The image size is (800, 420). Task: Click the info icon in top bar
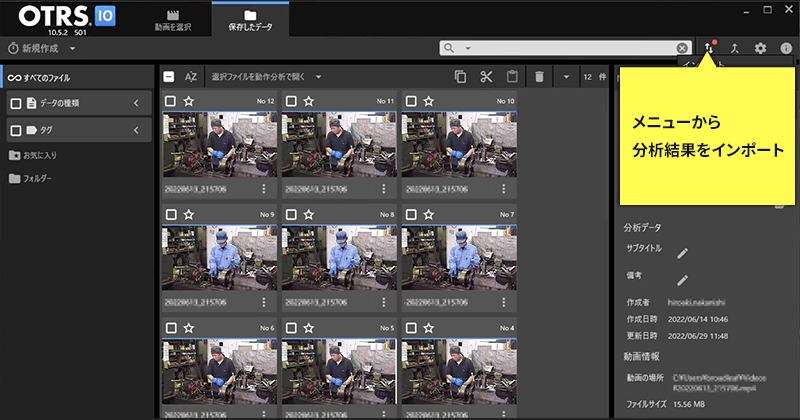click(x=786, y=48)
